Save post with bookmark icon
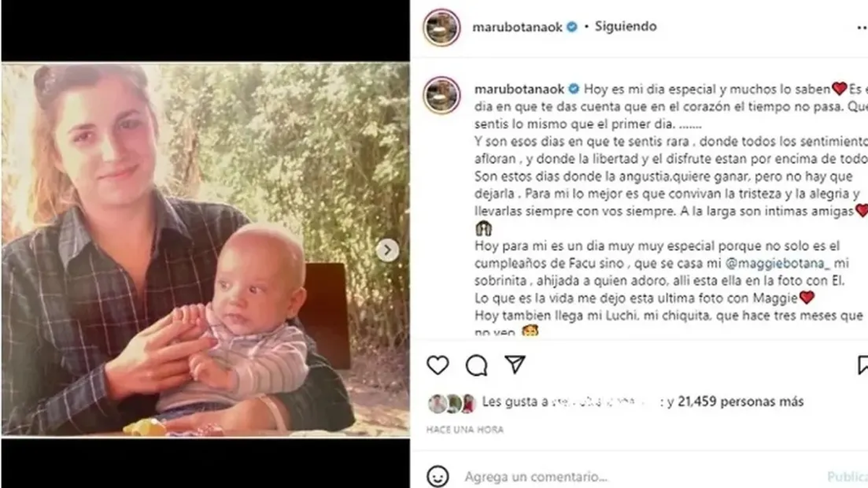This screenshot has width=868, height=488. pos(862,364)
